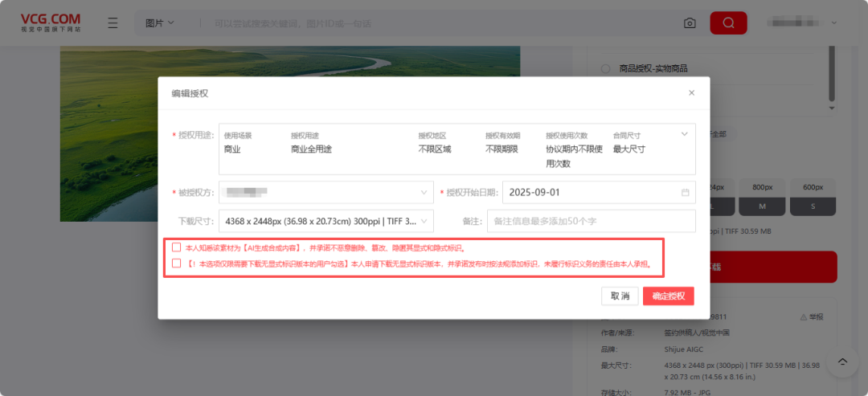
Task: Click the 取消 button
Action: (x=620, y=296)
